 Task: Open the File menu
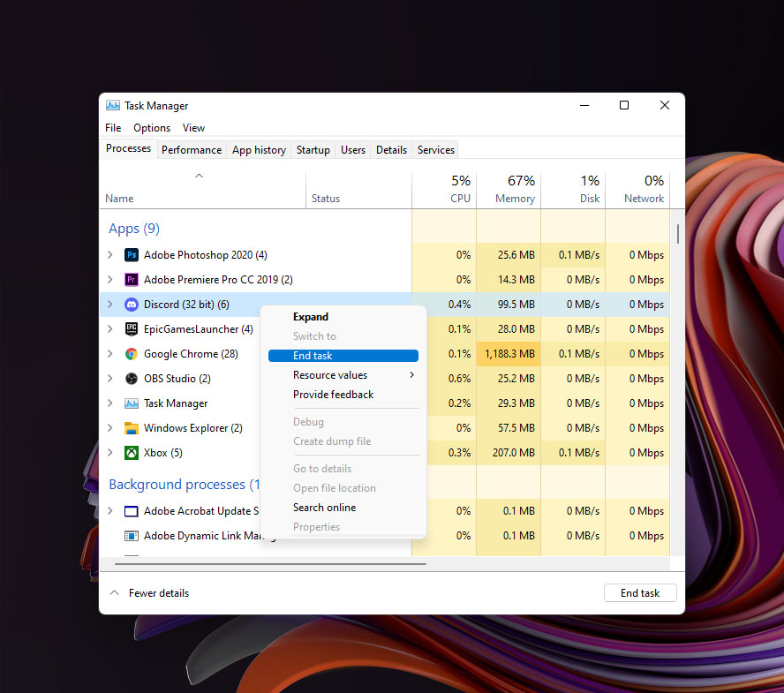113,128
